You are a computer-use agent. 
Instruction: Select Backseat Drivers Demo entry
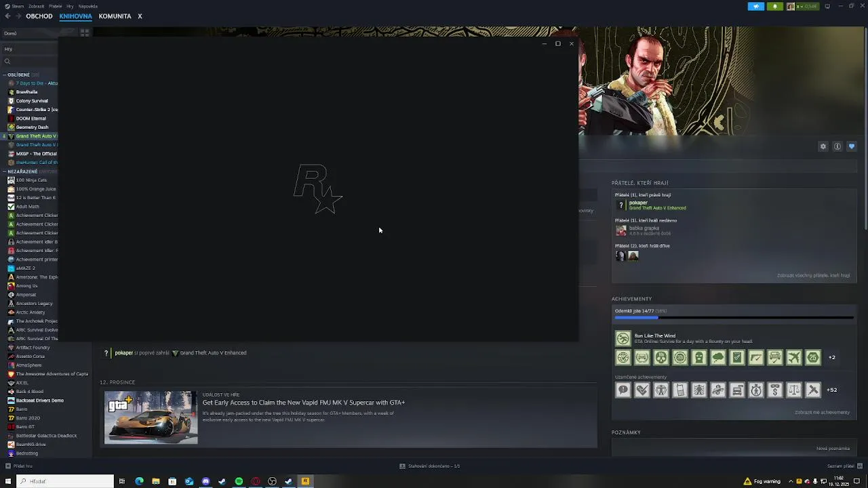[39, 401]
